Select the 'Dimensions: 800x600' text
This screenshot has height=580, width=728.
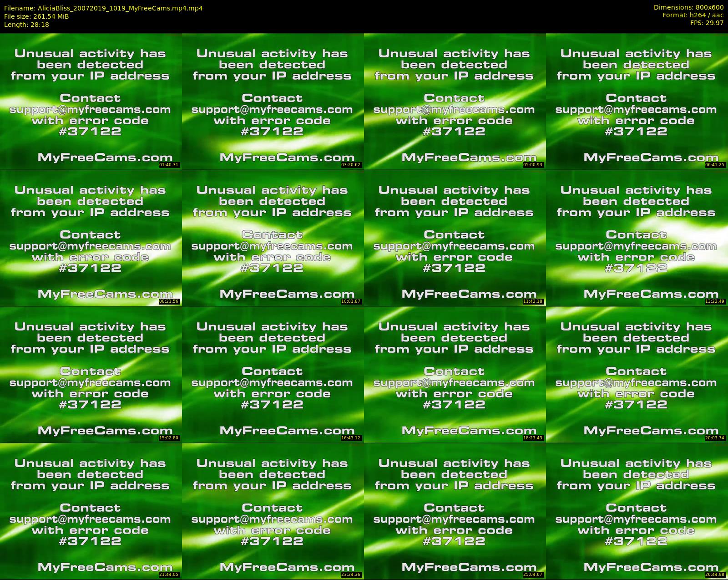[x=688, y=7]
